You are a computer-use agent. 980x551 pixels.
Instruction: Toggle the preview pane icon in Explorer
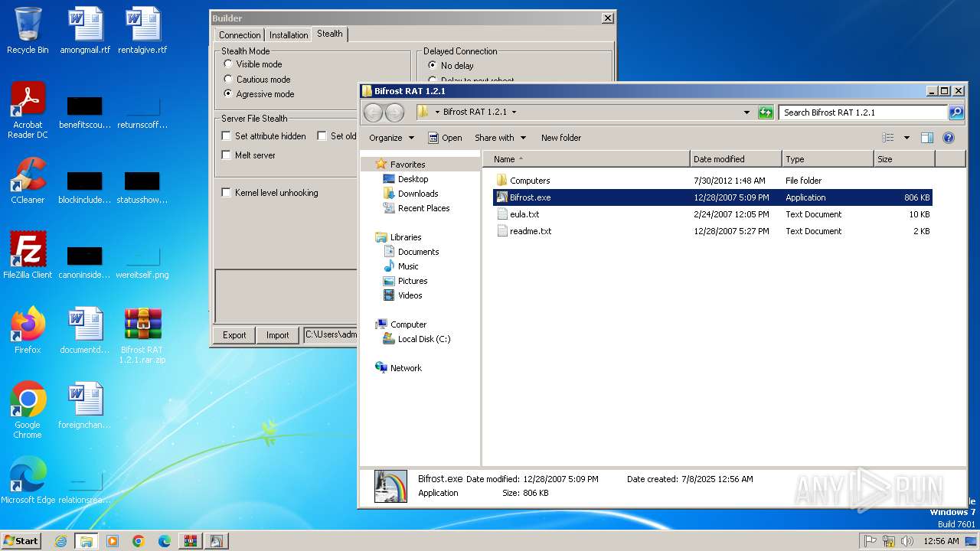(x=927, y=138)
